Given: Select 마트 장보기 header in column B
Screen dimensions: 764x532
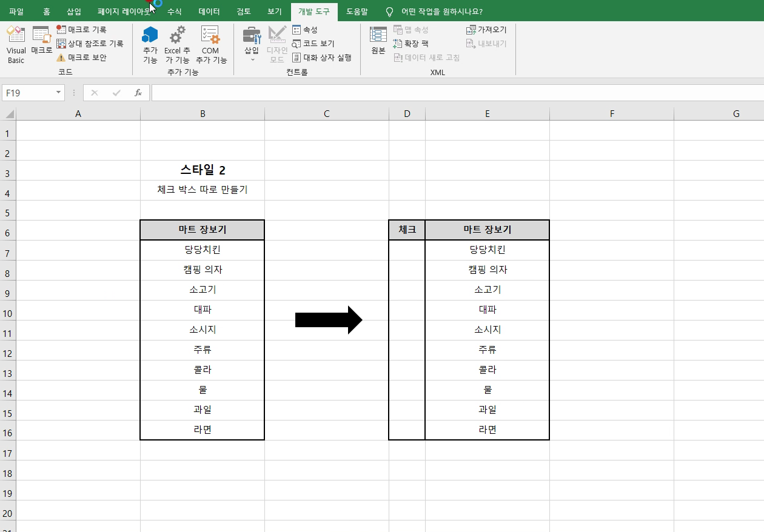Looking at the screenshot, I should coord(203,230).
